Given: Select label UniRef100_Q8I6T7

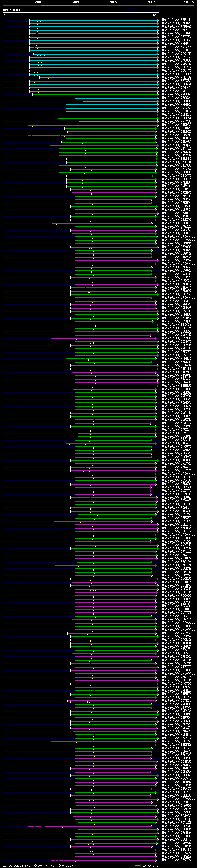Looking at the screenshot, I should (x=176, y=176).
